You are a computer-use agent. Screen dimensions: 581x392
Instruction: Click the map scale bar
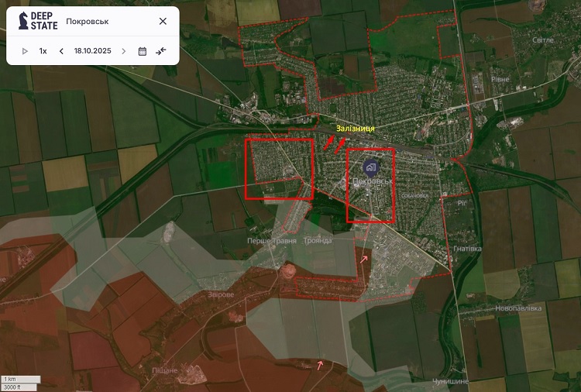(x=14, y=382)
